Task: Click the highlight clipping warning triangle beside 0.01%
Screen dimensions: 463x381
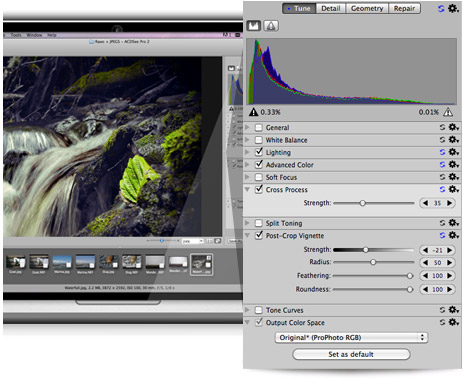Action: (x=448, y=112)
